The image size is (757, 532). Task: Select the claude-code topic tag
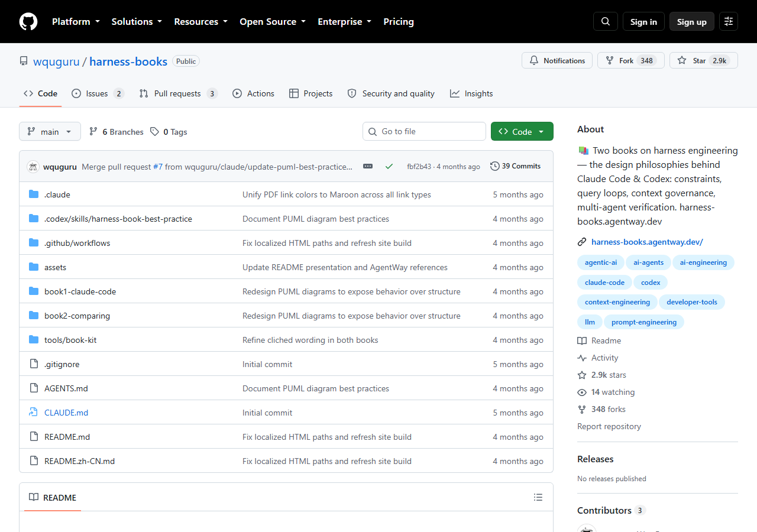604,282
